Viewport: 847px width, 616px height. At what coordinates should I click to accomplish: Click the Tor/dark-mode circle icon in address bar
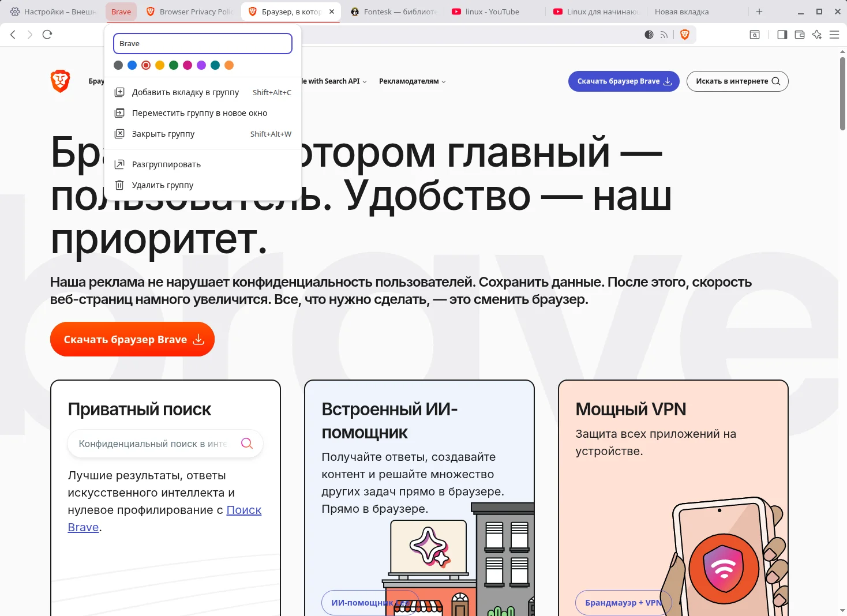tap(649, 35)
